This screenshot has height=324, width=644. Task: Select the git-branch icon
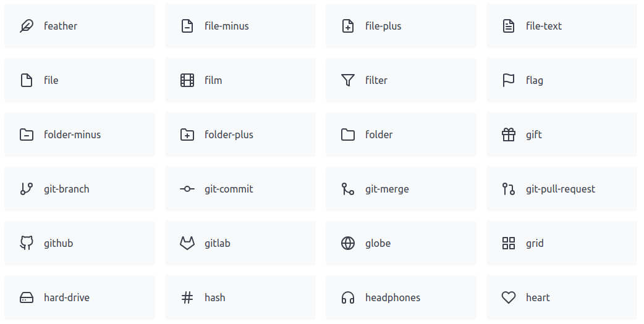[x=27, y=189]
